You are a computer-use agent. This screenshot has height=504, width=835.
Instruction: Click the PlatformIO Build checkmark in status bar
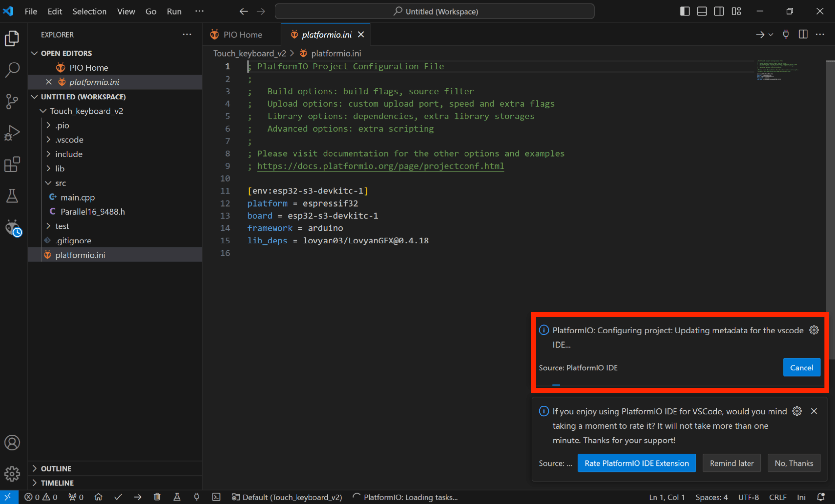pos(118,497)
